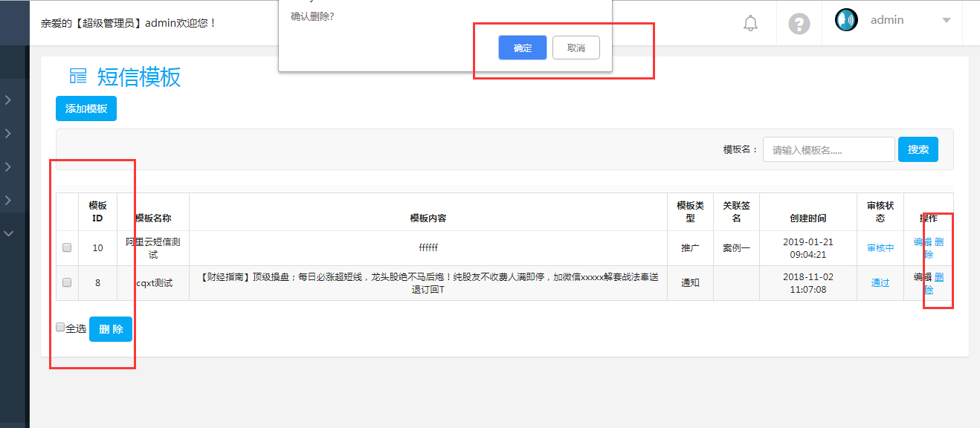
Task: Click 编辑 for the 阿里云短信测试 row
Action: (x=922, y=242)
